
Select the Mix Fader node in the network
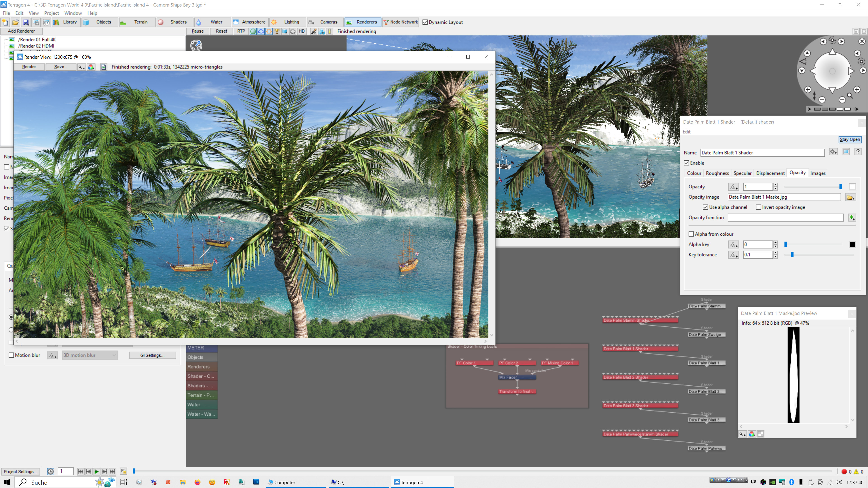(517, 377)
